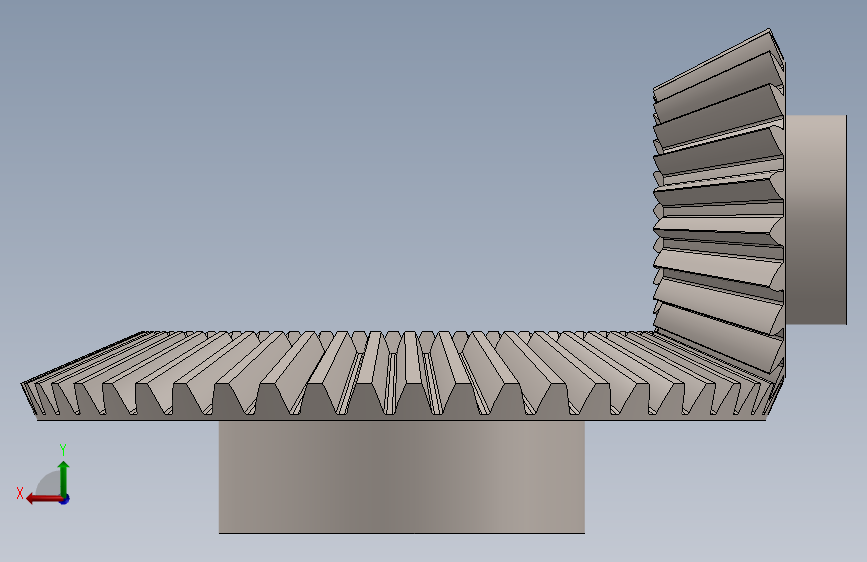The image size is (867, 562).
Task: Select the large horizontal bevel gear teeth
Action: [x=401, y=376]
